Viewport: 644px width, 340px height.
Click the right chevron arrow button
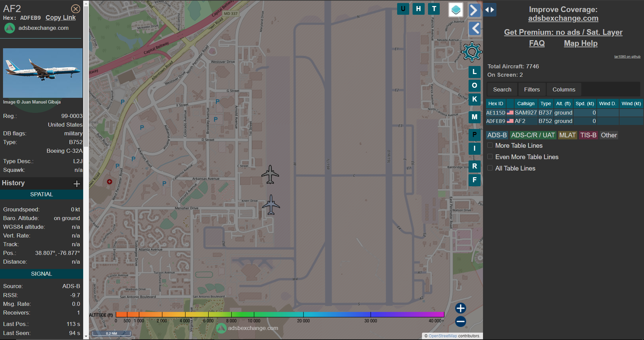[474, 10]
